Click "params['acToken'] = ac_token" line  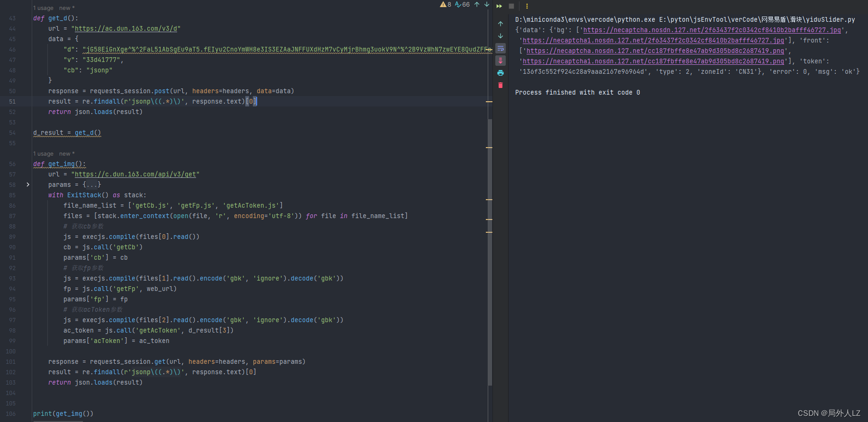tap(116, 341)
